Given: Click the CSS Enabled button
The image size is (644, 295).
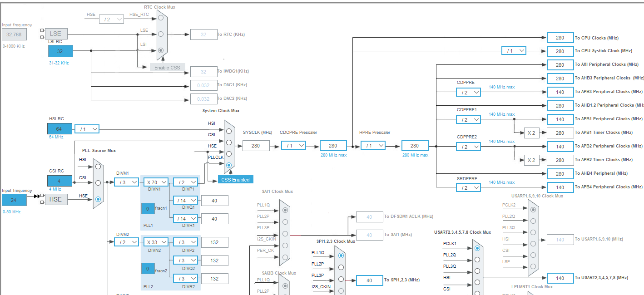Looking at the screenshot, I should point(235,180).
